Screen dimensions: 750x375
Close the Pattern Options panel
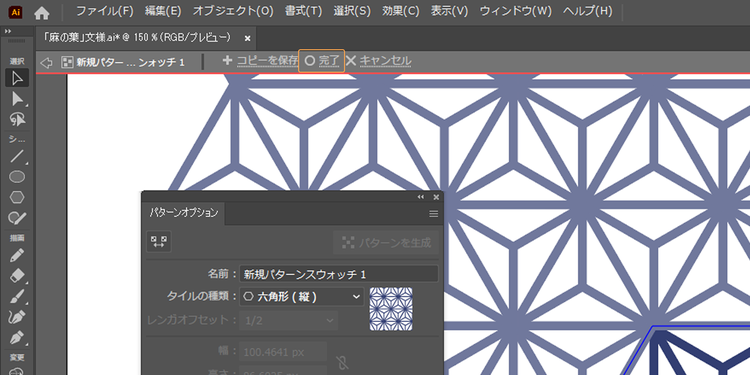click(x=436, y=197)
